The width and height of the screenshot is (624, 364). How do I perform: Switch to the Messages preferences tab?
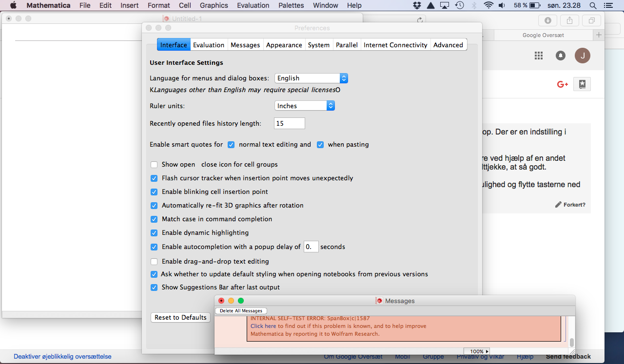tap(245, 45)
